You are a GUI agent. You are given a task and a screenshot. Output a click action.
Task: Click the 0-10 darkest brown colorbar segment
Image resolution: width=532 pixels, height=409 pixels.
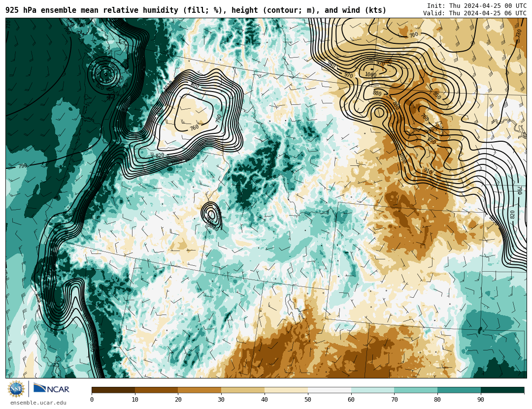point(113,390)
